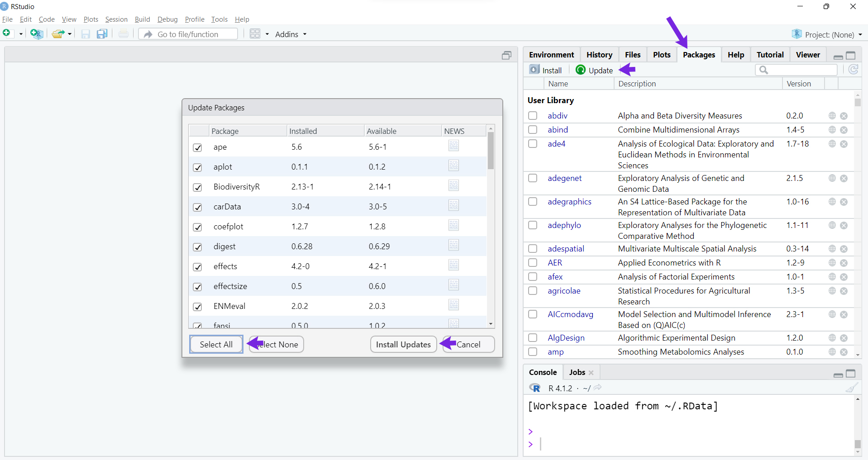Open the abind package documentation link
The width and height of the screenshot is (868, 460).
558,130
